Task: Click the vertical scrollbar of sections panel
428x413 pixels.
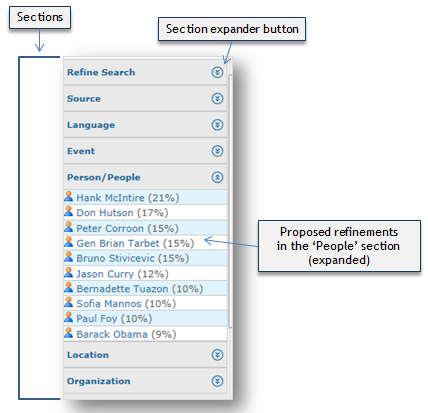Action: pos(230,201)
